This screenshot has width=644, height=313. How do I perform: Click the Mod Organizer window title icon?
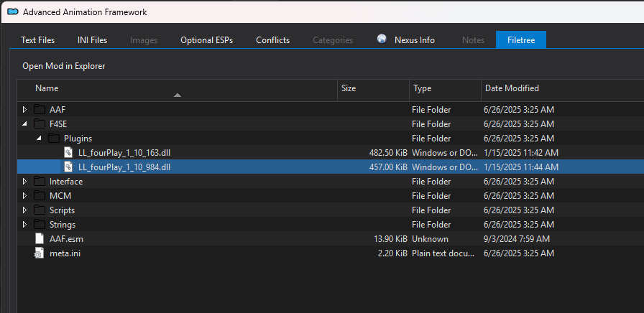pyautogui.click(x=13, y=12)
